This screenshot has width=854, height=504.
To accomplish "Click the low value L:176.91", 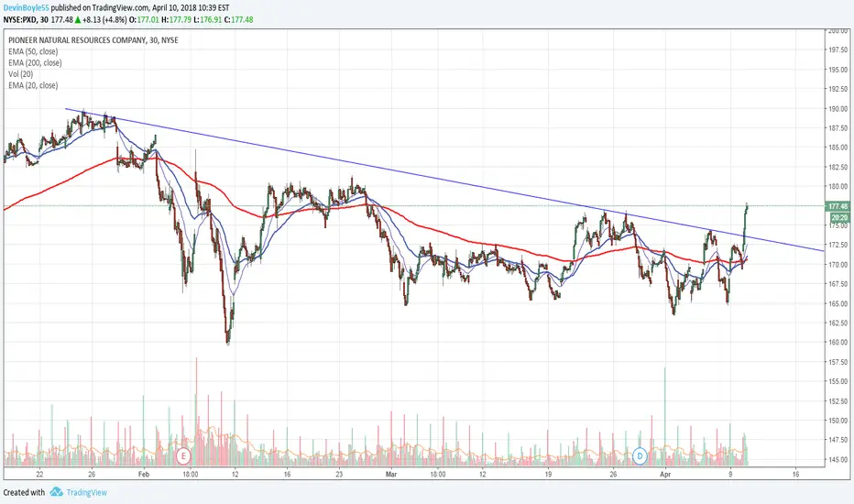I will pyautogui.click(x=207, y=19).
